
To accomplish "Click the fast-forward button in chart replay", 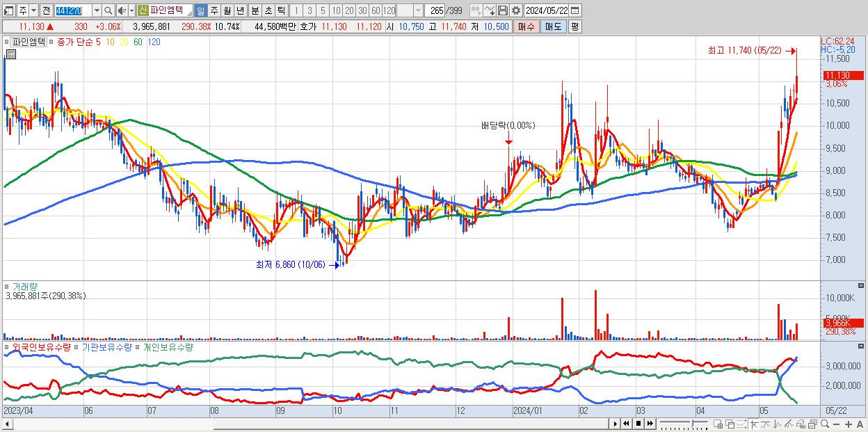I will click(650, 424).
